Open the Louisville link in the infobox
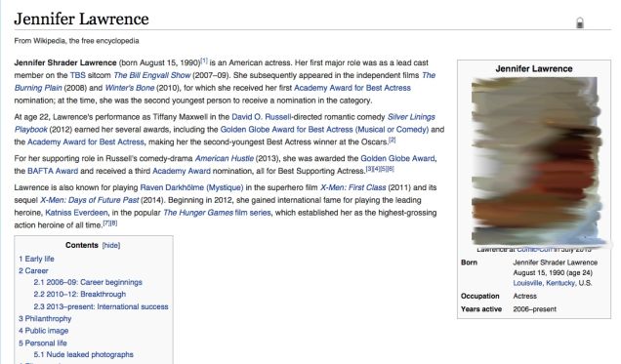The width and height of the screenshot is (621, 364). pyautogui.click(x=527, y=283)
